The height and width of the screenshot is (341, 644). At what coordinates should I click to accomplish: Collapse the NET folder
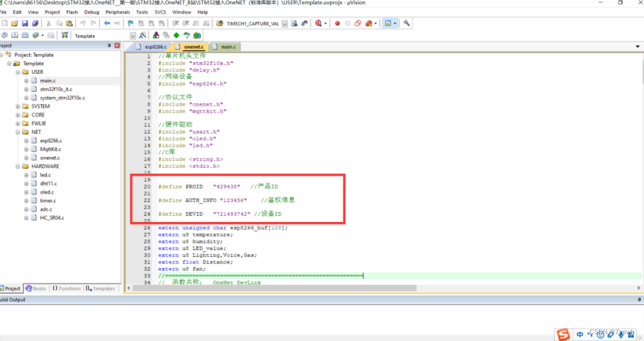click(18, 132)
